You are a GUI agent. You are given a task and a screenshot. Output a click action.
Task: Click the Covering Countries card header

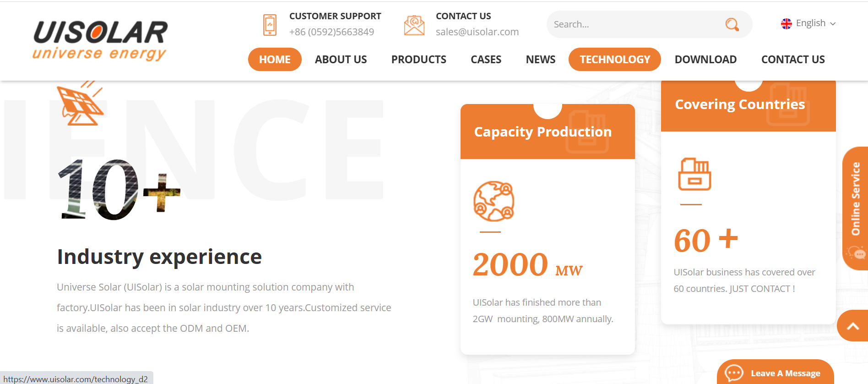click(x=748, y=105)
